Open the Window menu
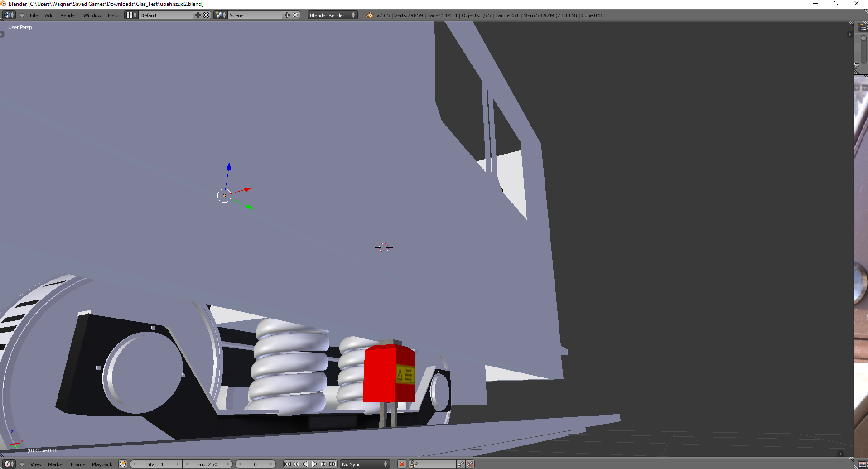 point(92,15)
